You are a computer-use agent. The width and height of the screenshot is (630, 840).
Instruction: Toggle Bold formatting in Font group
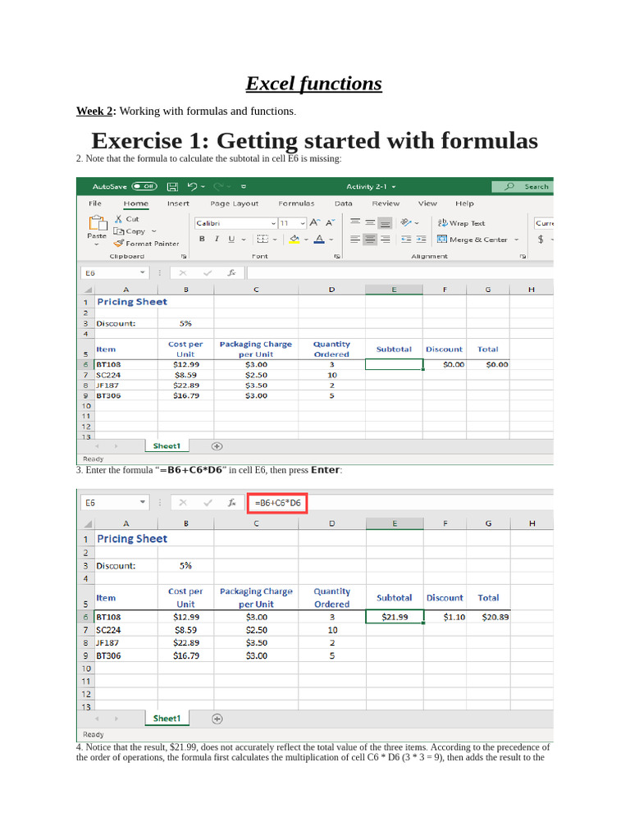coord(202,239)
